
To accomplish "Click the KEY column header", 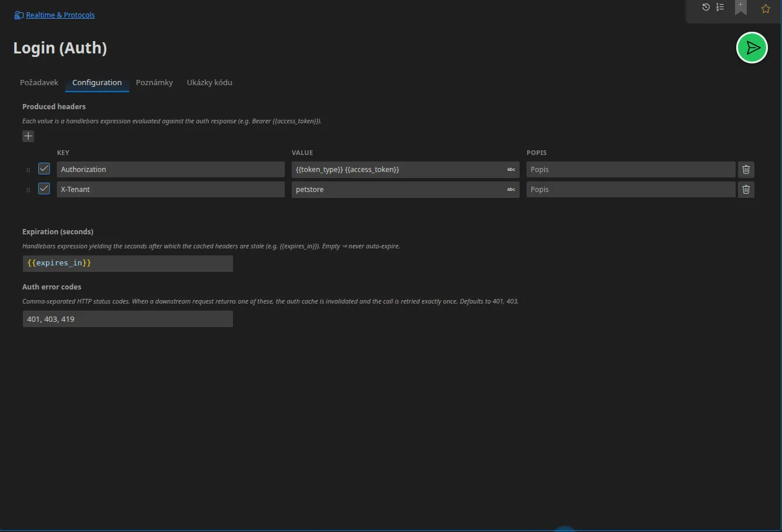I will point(63,153).
